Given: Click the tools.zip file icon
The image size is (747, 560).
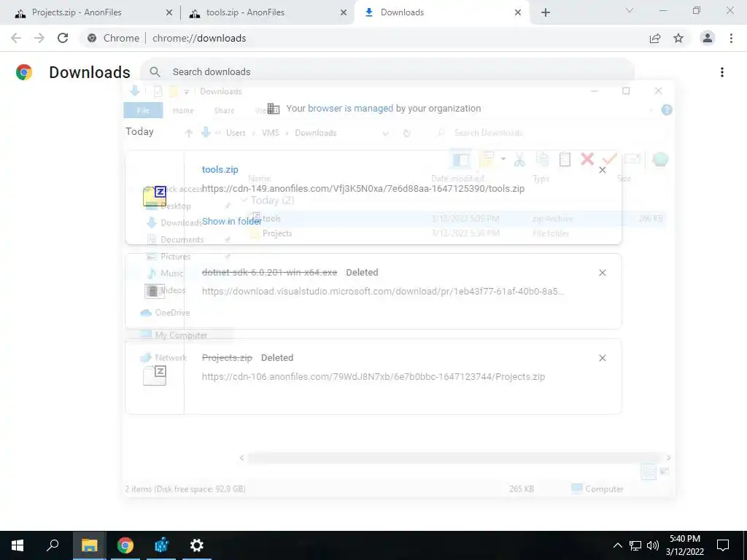Looking at the screenshot, I should click(155, 196).
